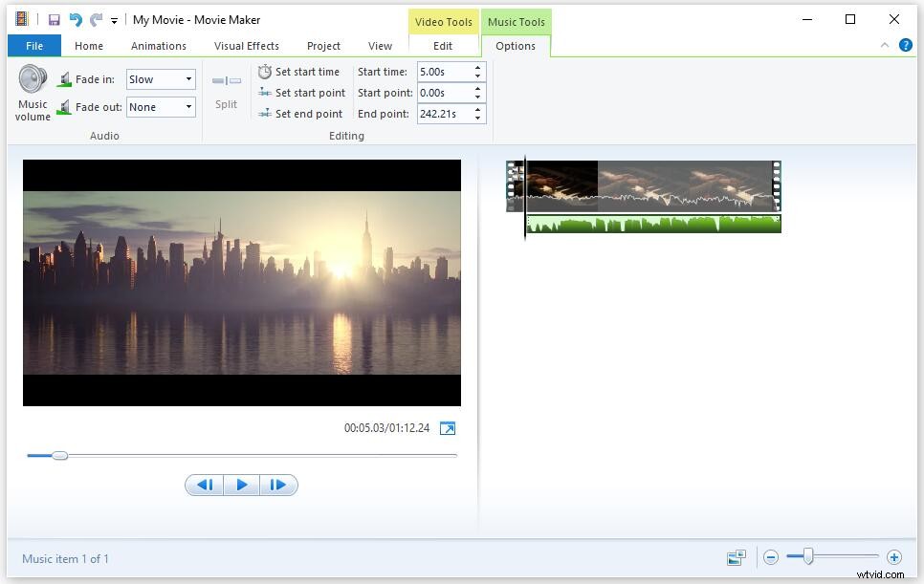Expand the quick access toolbar customize arrow
The image size is (924, 584).
click(113, 19)
